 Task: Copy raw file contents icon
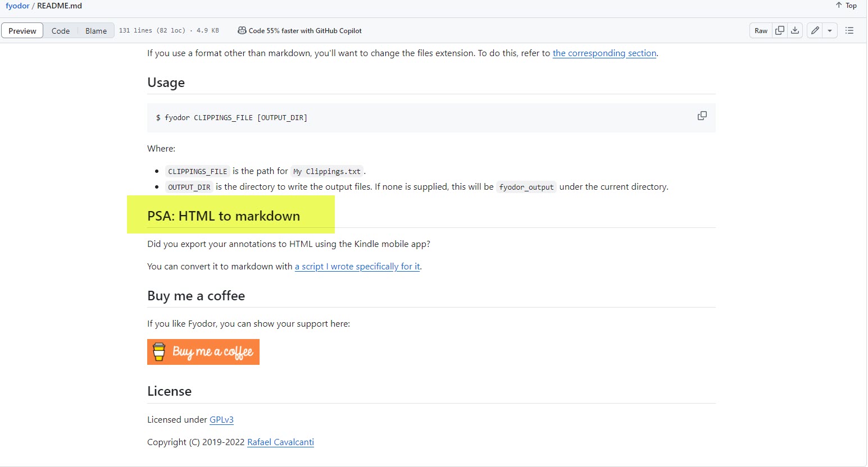pyautogui.click(x=780, y=31)
